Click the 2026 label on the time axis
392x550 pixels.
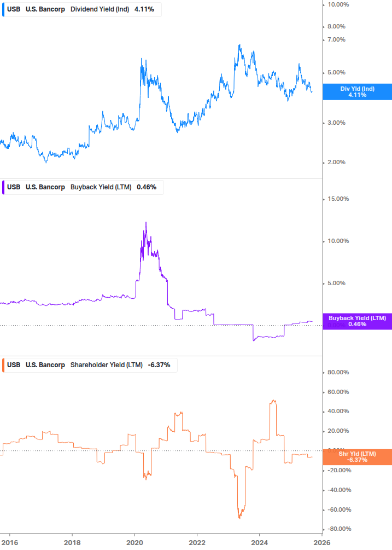coord(322,543)
